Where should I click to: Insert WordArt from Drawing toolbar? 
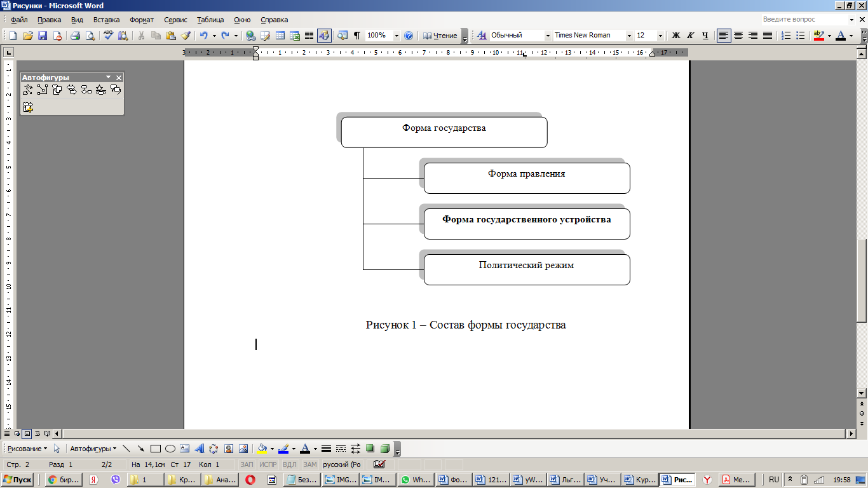(199, 449)
